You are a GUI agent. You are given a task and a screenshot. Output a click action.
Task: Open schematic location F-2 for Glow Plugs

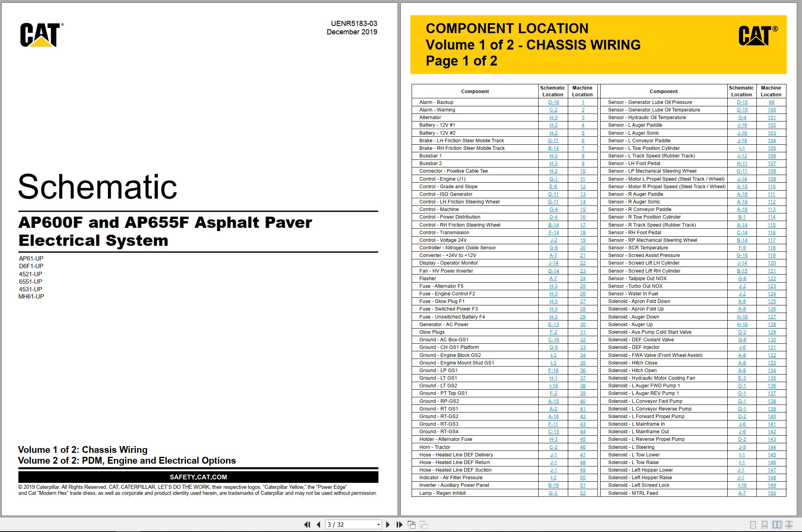click(x=553, y=332)
